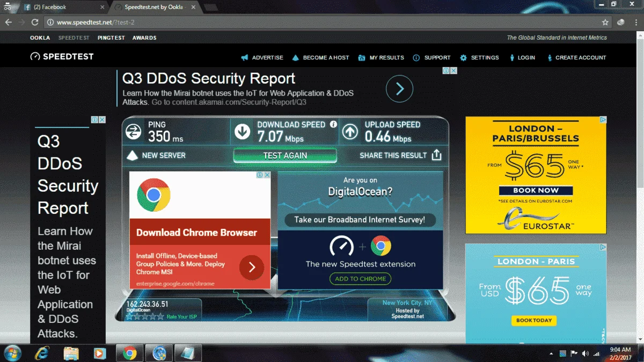Click the share result upload icon

click(x=437, y=155)
